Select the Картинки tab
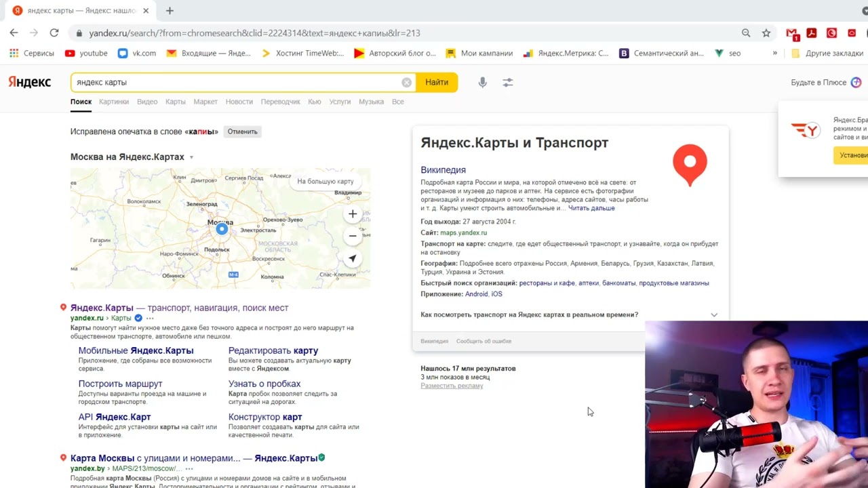 coord(113,102)
